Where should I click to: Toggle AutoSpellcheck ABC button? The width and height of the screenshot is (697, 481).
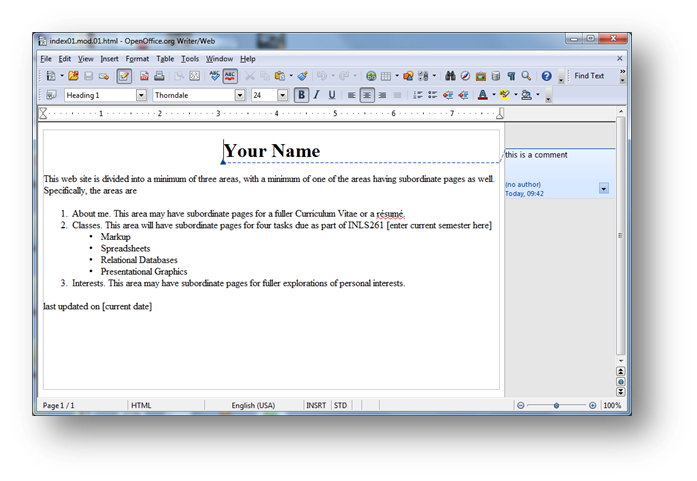click(x=230, y=76)
